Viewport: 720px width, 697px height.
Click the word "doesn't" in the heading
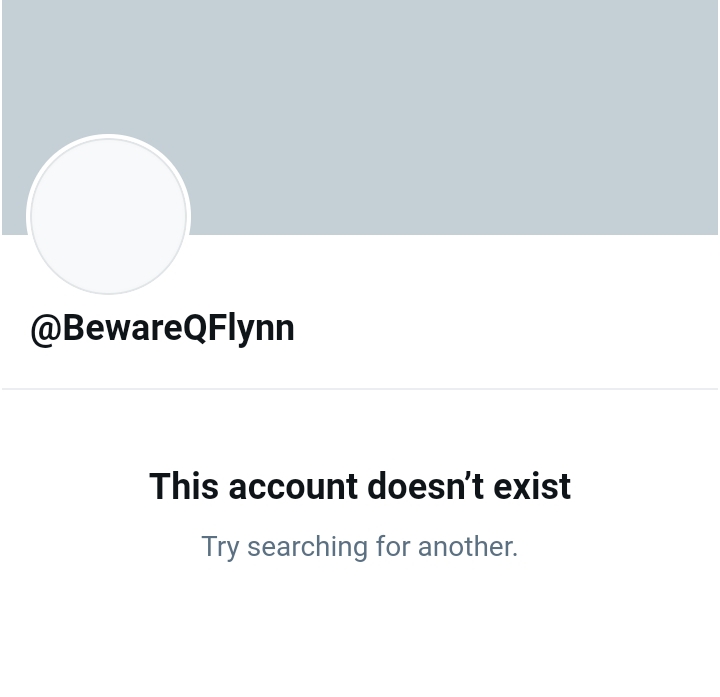425,486
